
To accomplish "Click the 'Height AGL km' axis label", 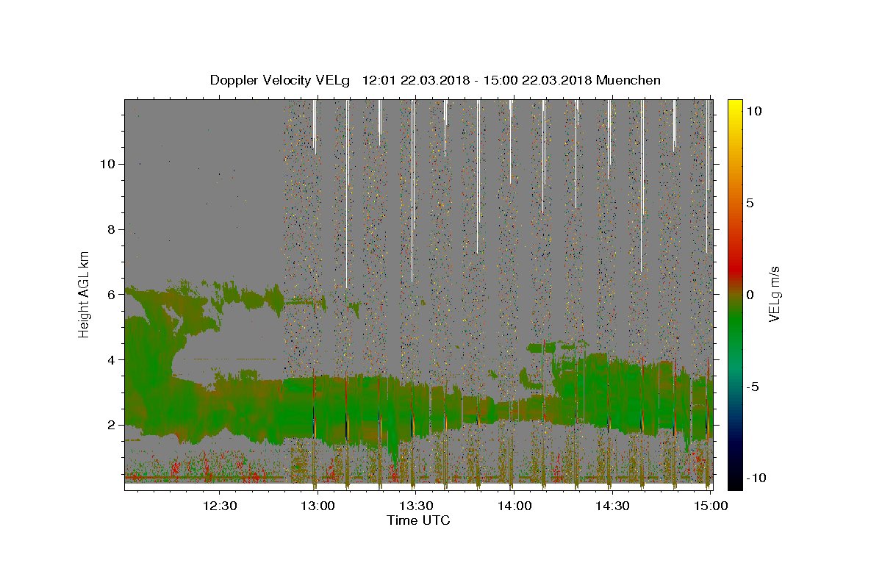I will pos(85,294).
